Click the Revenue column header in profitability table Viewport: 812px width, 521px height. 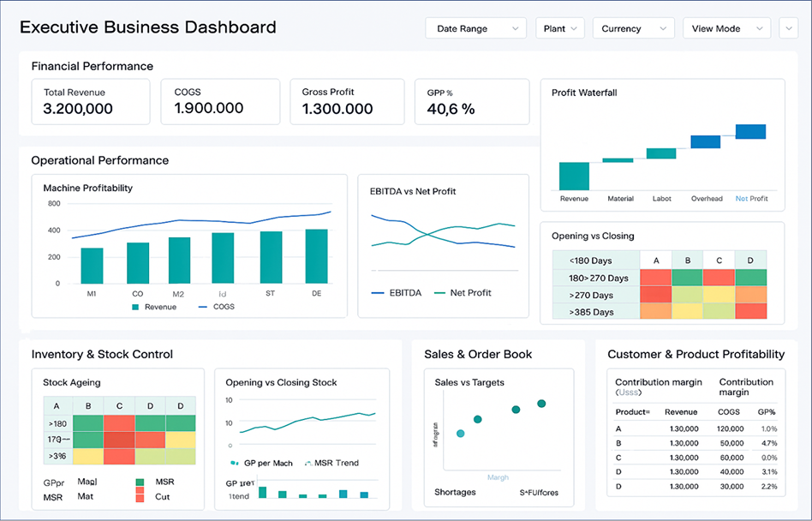tap(681, 412)
